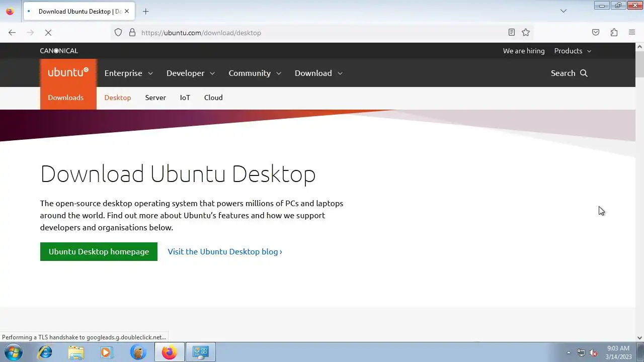Click the Canonical logo text
Viewport: 644px width, 362px height.
[59, 51]
